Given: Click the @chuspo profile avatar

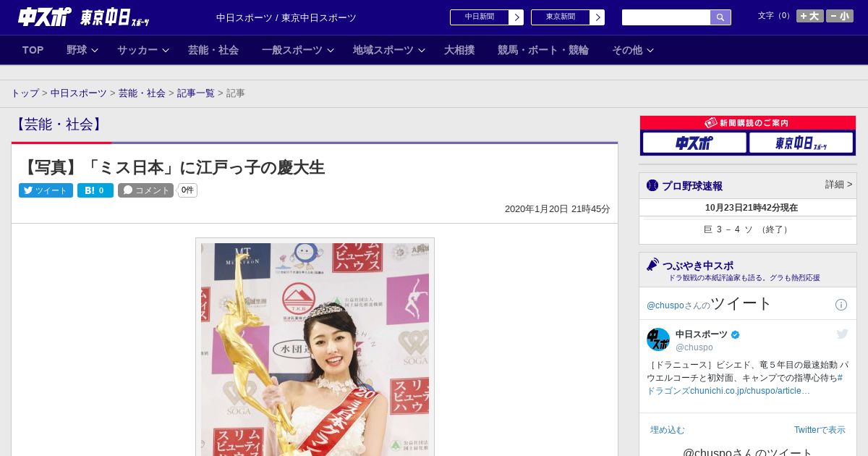Looking at the screenshot, I should point(658,339).
